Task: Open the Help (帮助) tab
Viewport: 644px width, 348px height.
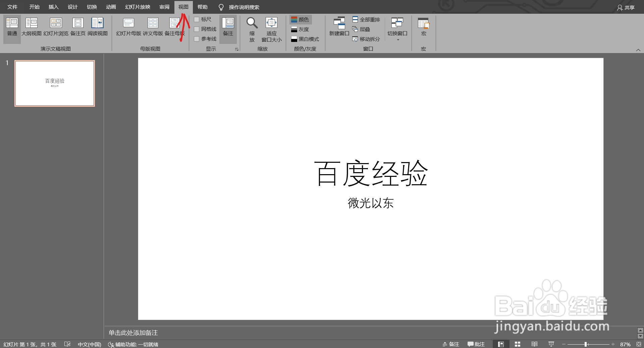Action: (x=203, y=7)
